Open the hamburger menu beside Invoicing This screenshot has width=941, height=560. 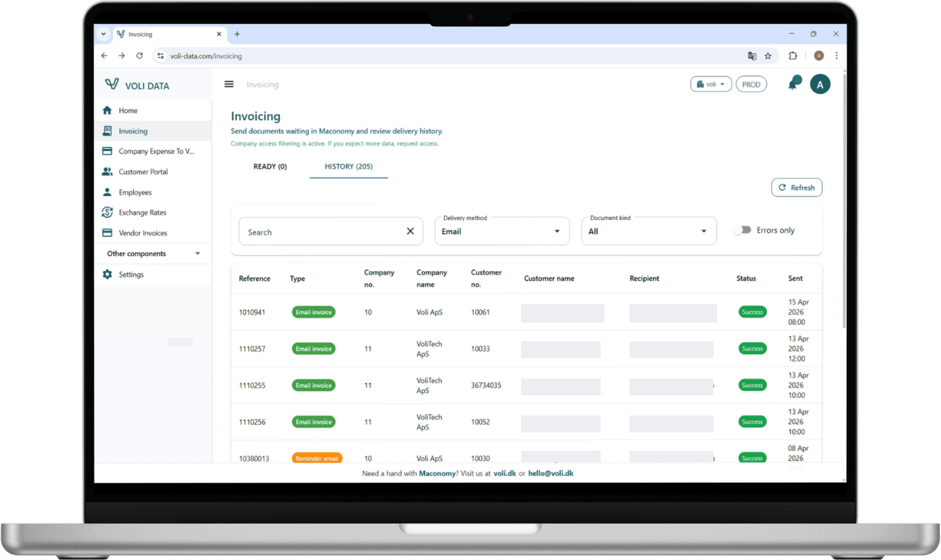229,84
